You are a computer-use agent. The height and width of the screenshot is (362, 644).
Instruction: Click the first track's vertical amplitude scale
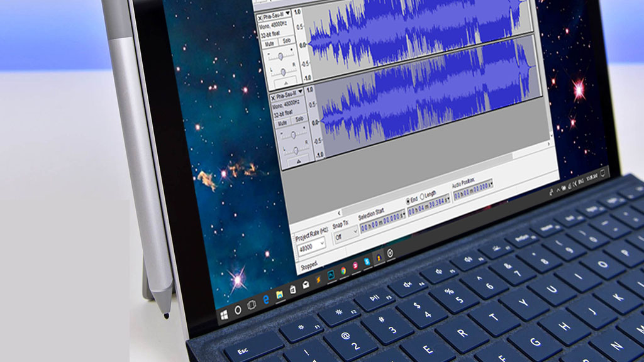[302, 45]
